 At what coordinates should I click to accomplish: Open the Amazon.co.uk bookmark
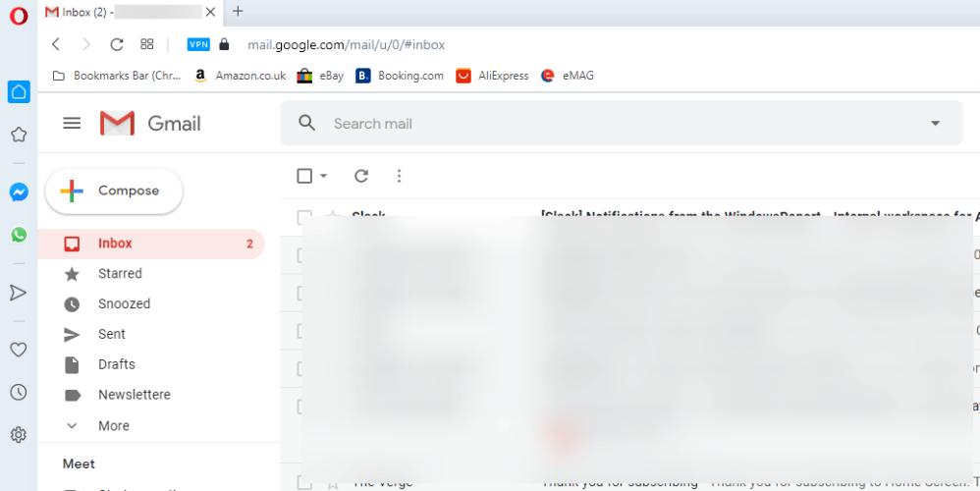[240, 76]
